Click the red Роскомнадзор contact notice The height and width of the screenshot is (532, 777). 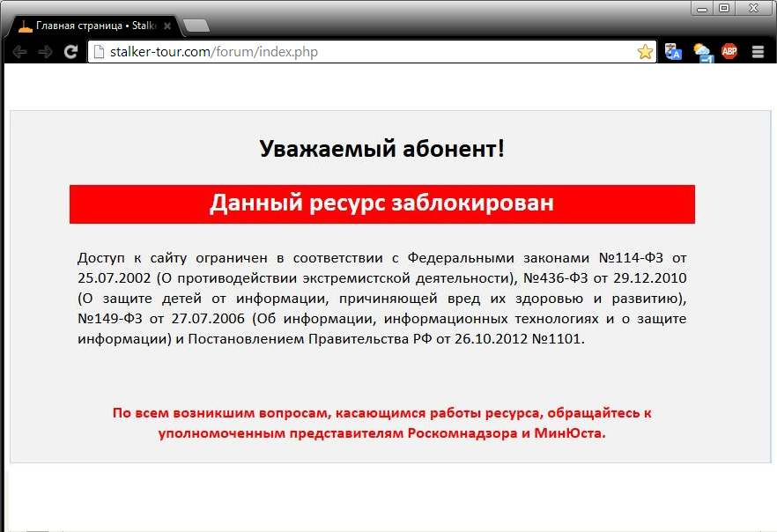point(381,423)
